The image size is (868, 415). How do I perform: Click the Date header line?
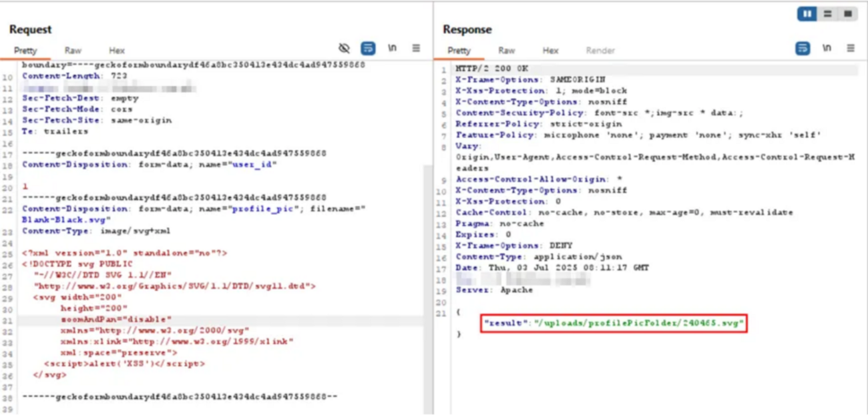(552, 268)
